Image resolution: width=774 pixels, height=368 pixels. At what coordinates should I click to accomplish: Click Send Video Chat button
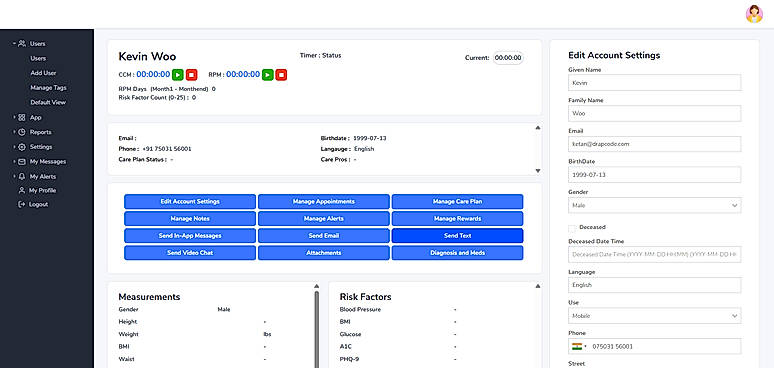pyautogui.click(x=190, y=253)
